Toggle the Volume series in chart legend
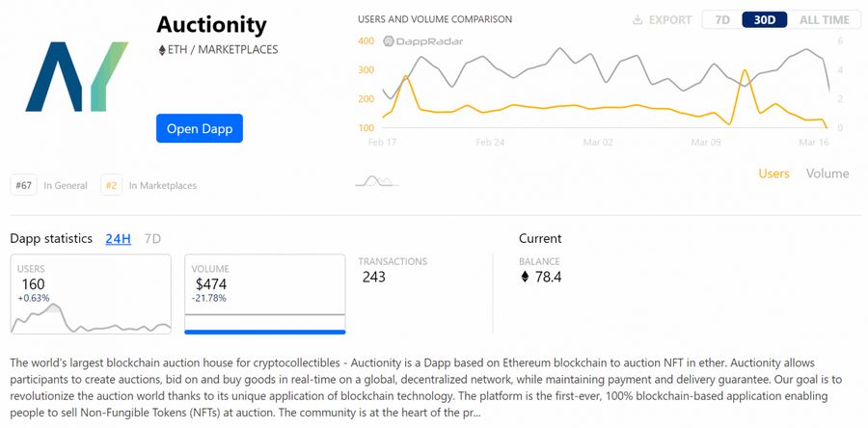868x428 pixels. (827, 174)
